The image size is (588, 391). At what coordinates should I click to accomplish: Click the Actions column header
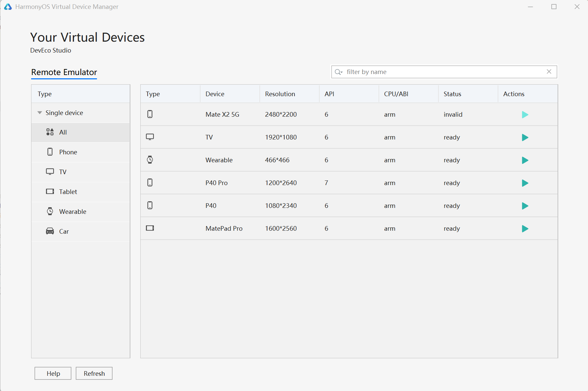(x=528, y=94)
